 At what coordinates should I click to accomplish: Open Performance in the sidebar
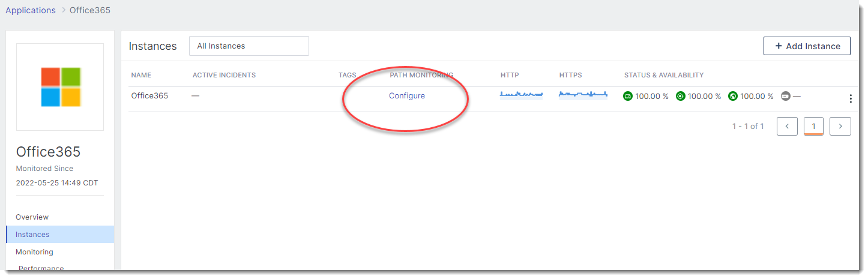pyautogui.click(x=41, y=268)
